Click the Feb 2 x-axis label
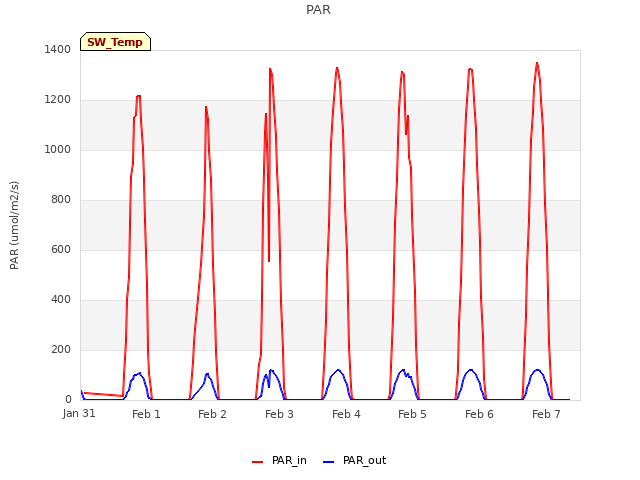The height and width of the screenshot is (480, 640). tap(212, 414)
